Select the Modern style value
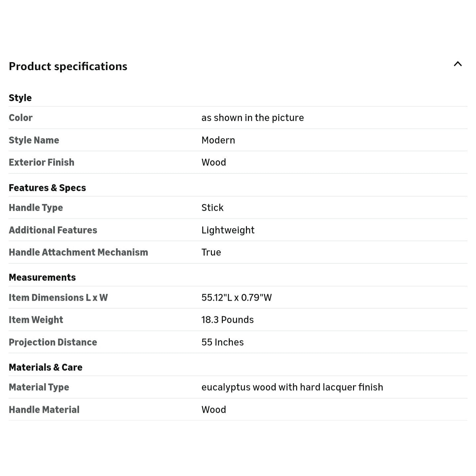This screenshot has height=476, width=476. coord(218,140)
